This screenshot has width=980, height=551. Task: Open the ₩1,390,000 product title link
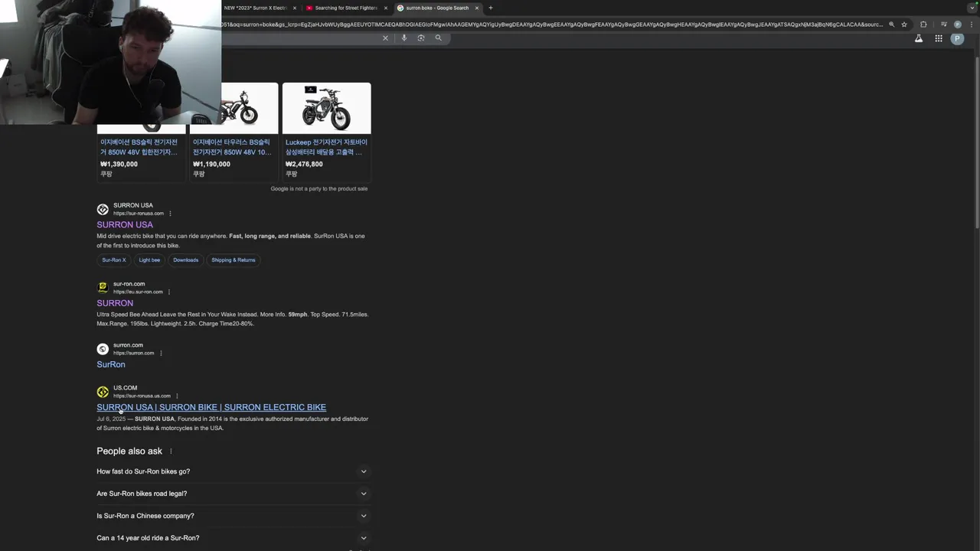(141, 147)
